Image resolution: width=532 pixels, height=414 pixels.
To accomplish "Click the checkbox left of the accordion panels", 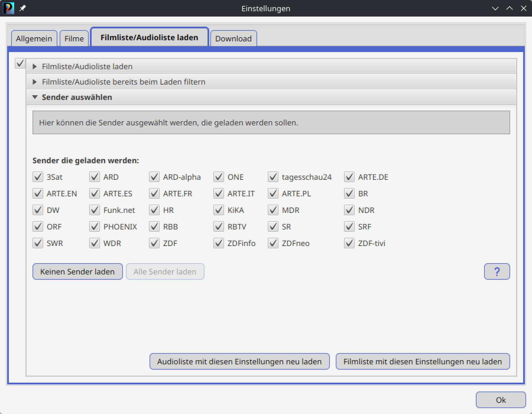I will (x=20, y=63).
